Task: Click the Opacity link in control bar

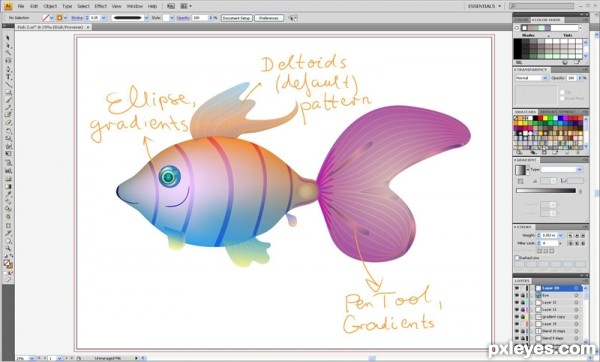Action: click(x=183, y=18)
